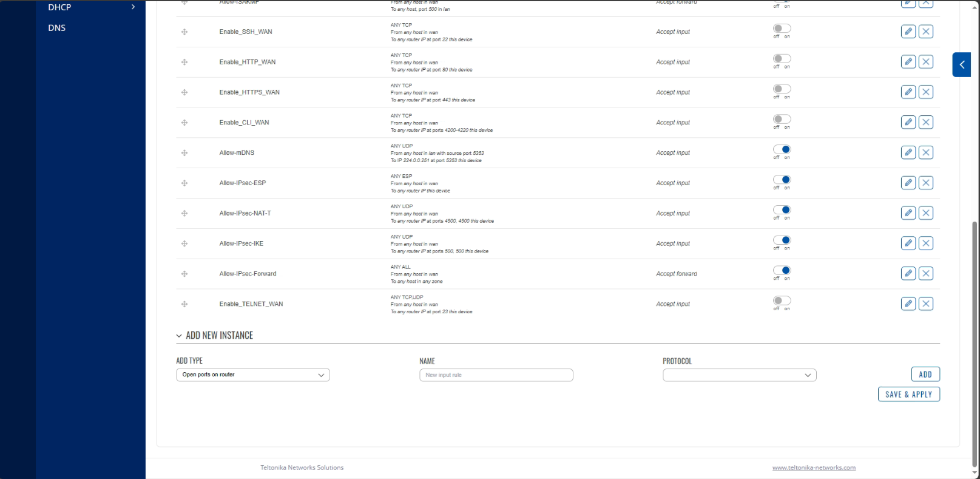Edit the Enable_TELNET_WAN rule
980x479 pixels.
click(908, 304)
